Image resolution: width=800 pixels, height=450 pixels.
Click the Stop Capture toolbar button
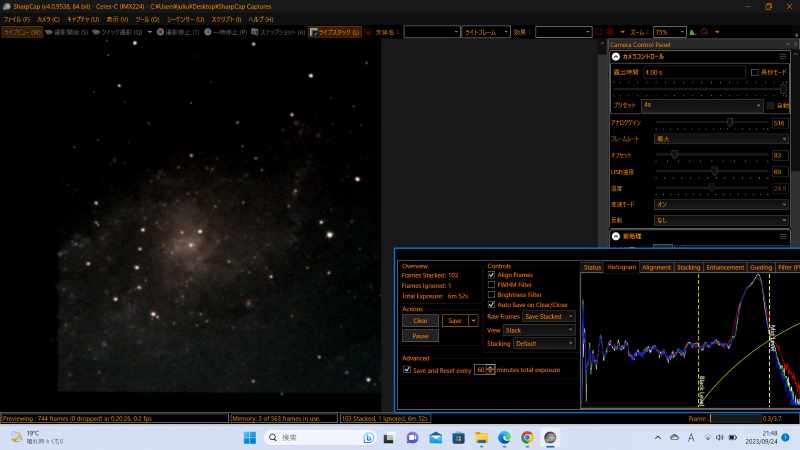(180, 32)
